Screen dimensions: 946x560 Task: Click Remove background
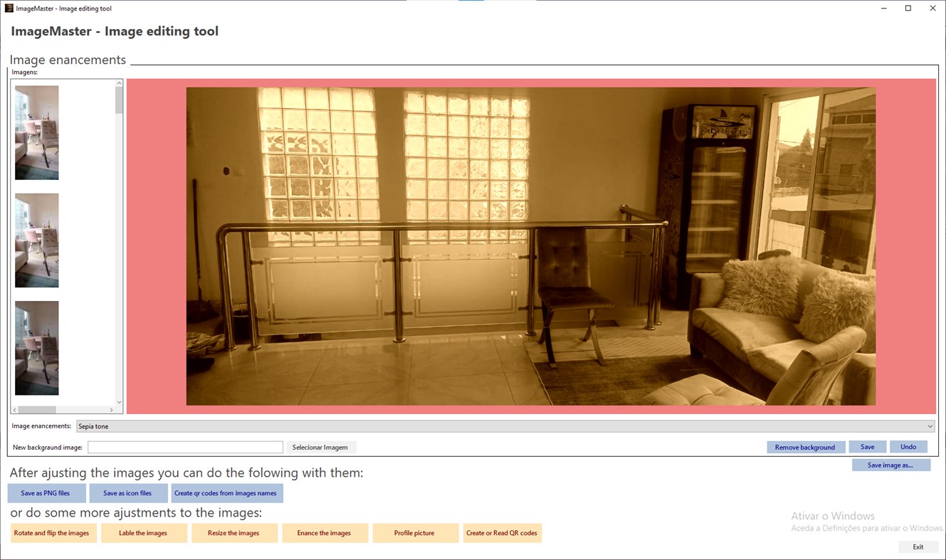(x=806, y=447)
